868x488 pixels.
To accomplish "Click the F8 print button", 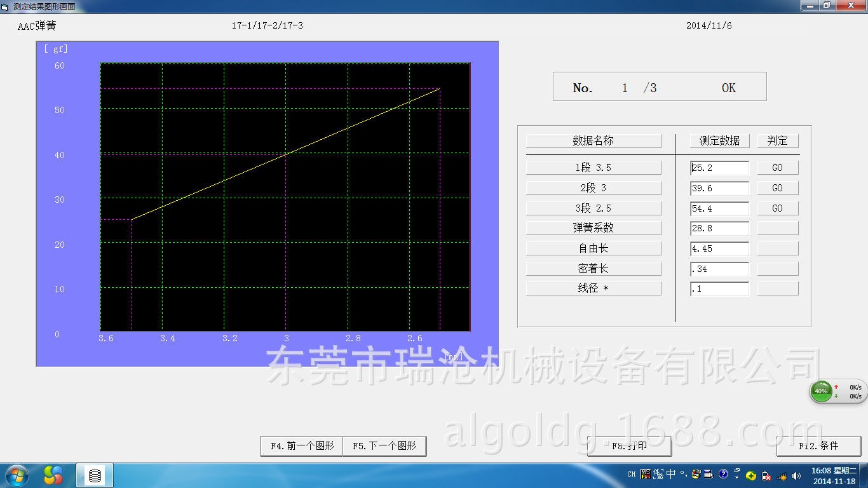I will click(x=629, y=446).
